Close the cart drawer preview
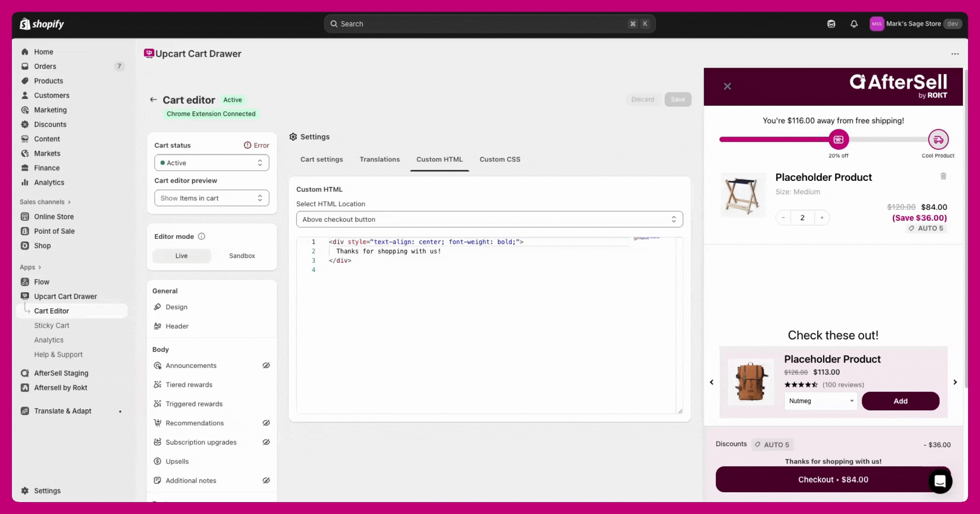The image size is (980, 514). 727,86
